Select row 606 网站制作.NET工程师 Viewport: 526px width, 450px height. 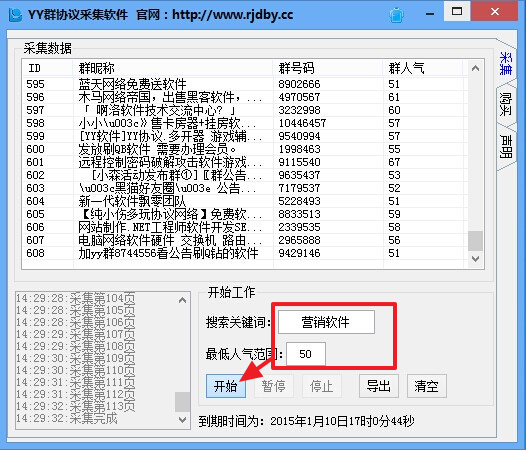(245, 227)
